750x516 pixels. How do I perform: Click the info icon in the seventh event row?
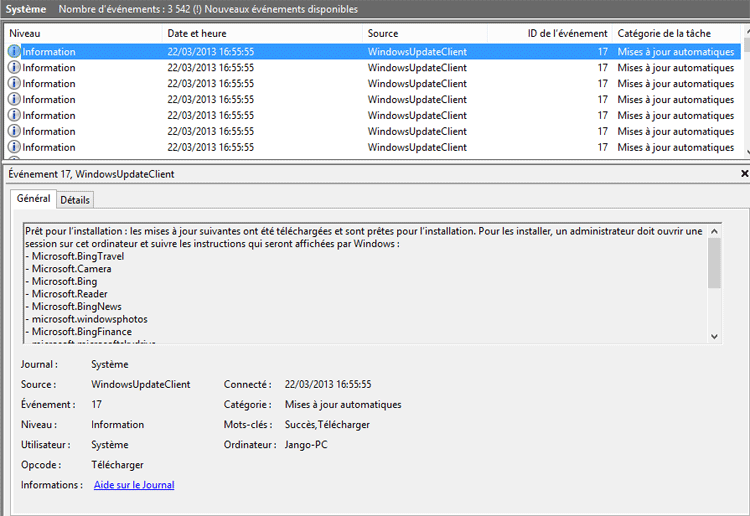click(x=14, y=147)
